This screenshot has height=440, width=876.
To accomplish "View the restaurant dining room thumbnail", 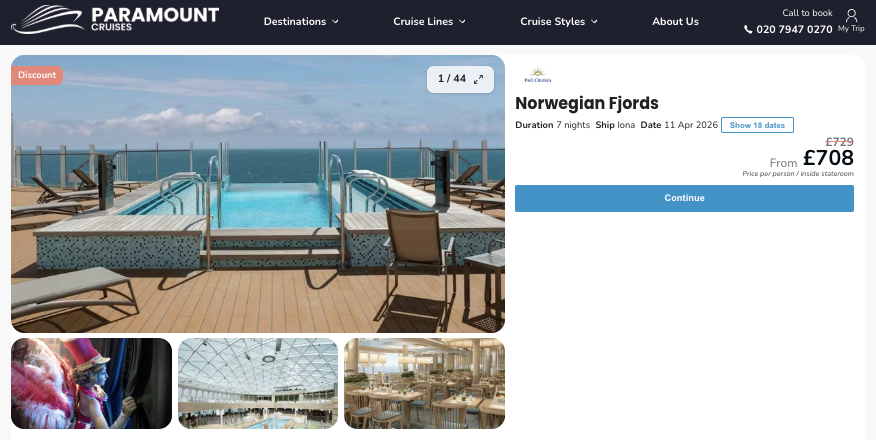I will click(425, 384).
